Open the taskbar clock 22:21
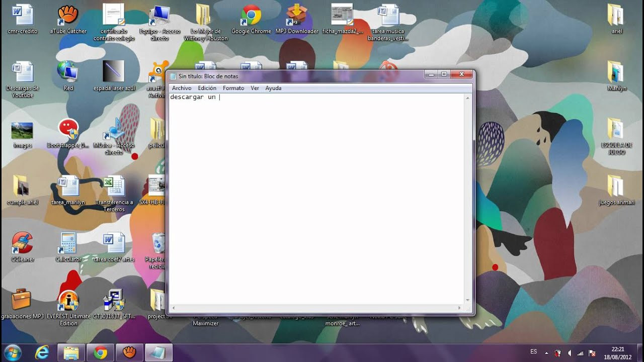Screen dimensions: 644x362 click(618, 353)
